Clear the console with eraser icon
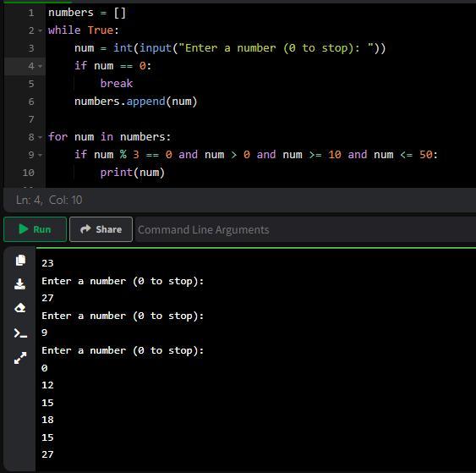476x473 pixels. 20,308
